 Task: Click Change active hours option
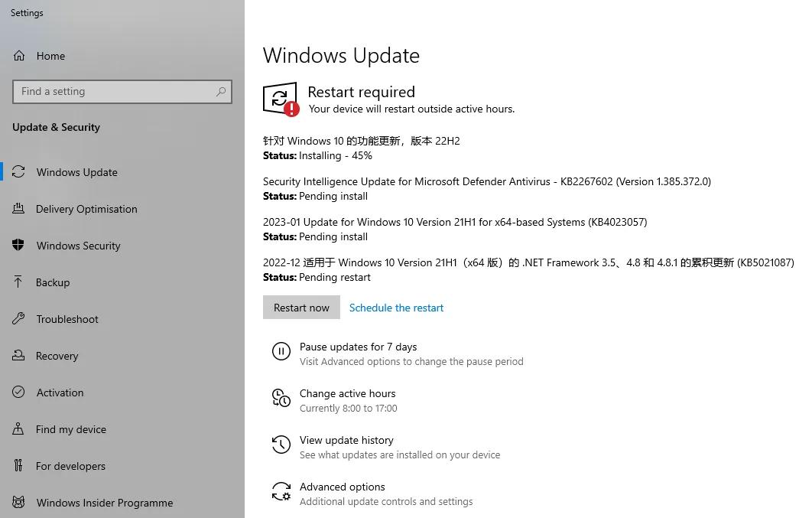(x=348, y=393)
